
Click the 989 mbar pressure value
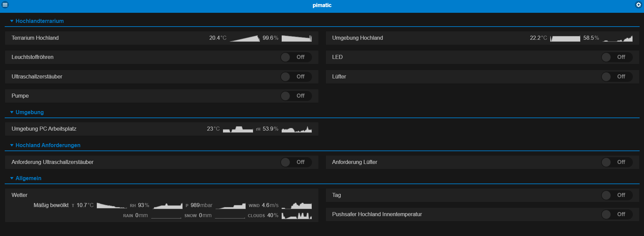(x=201, y=205)
